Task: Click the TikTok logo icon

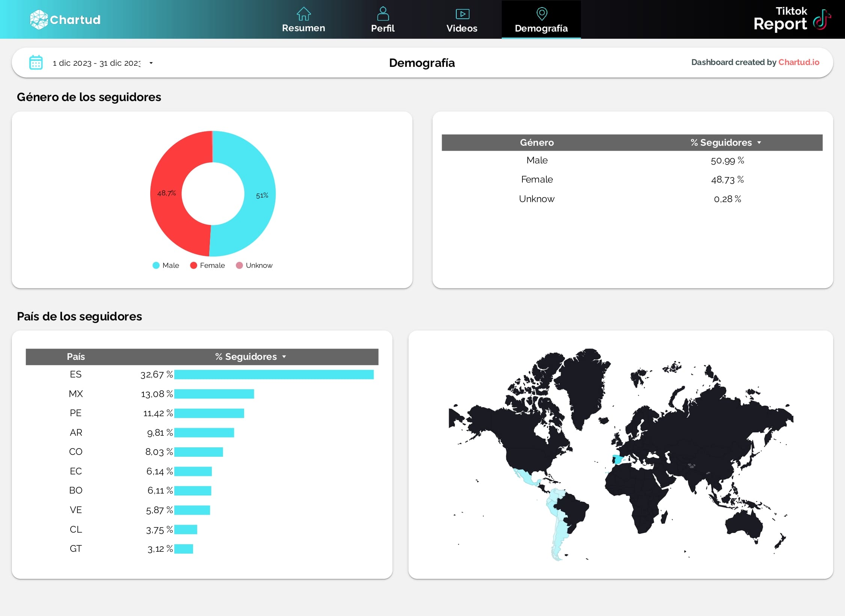Action: tap(822, 20)
